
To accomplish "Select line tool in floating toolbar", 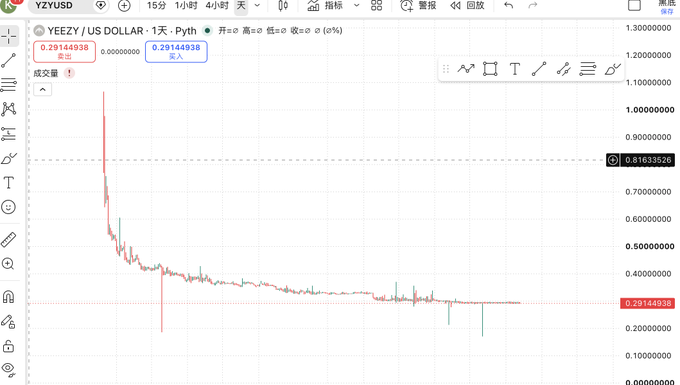I will coord(539,69).
